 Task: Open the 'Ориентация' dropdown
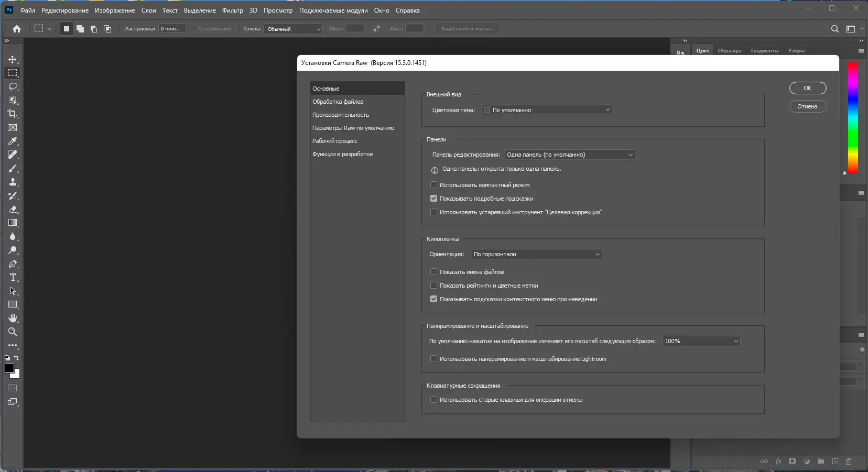[536, 254]
